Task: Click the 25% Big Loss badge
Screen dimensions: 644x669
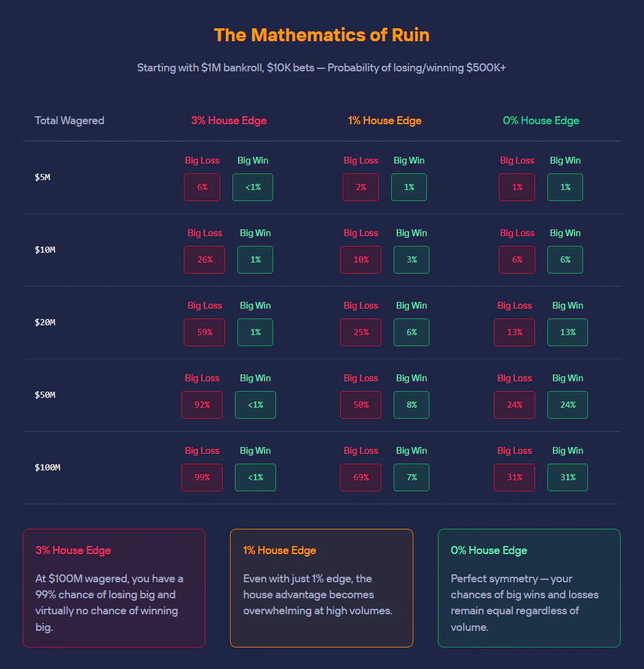Action: pos(360,333)
